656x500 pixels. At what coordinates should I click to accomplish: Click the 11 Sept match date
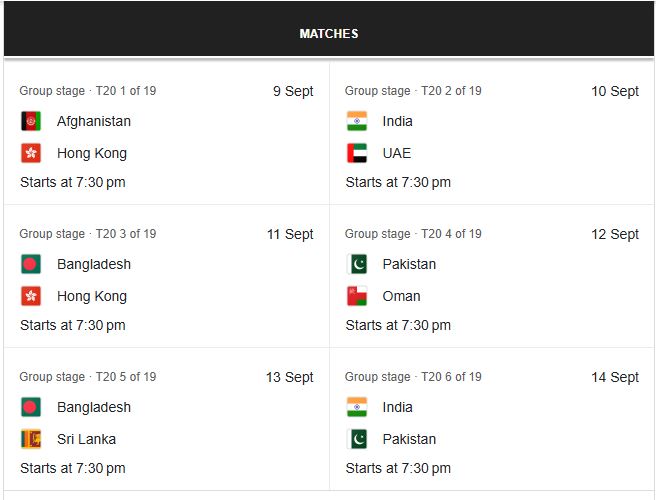290,234
